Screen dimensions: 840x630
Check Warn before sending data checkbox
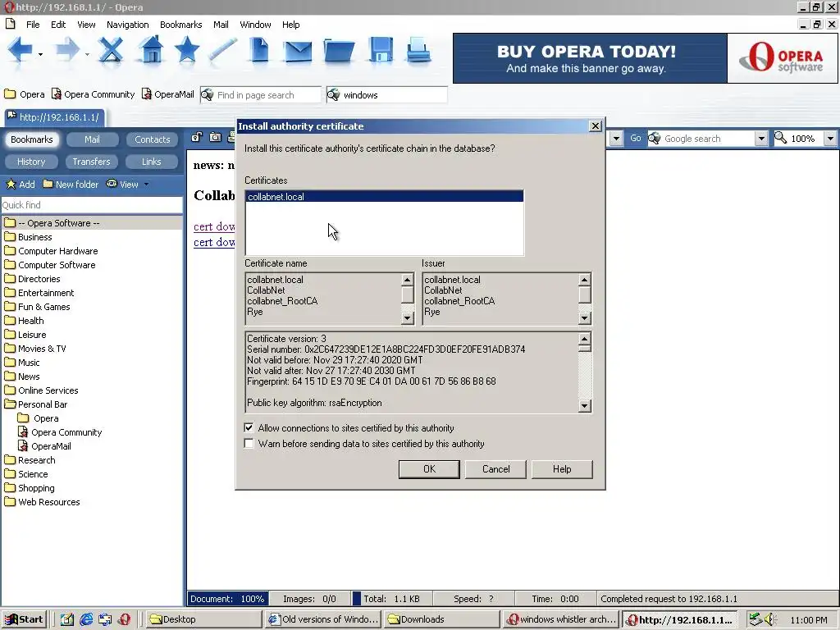(249, 443)
